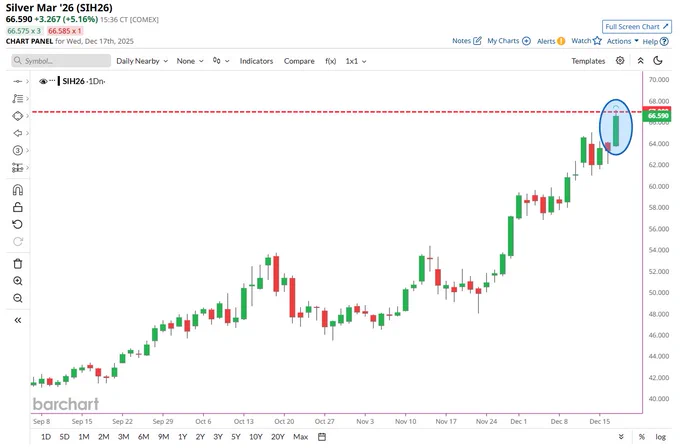Set range to 1Y

[x=183, y=437]
